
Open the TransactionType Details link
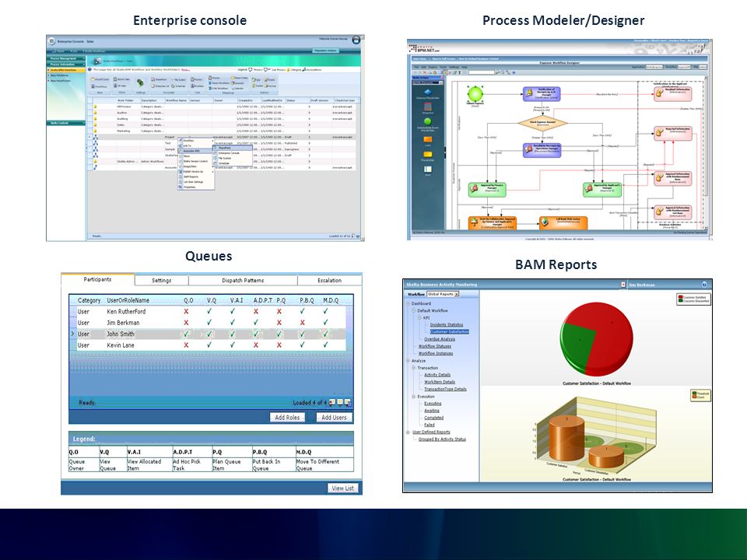point(445,389)
